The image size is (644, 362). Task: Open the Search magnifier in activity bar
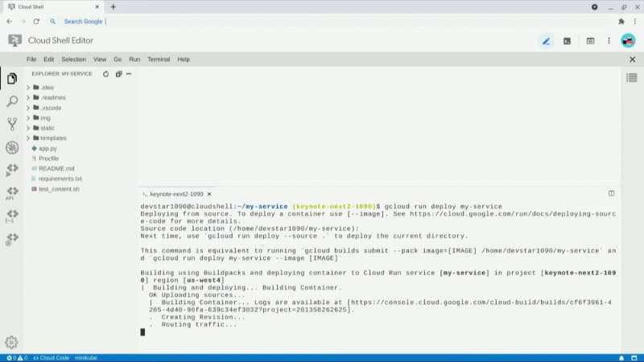pos(12,101)
